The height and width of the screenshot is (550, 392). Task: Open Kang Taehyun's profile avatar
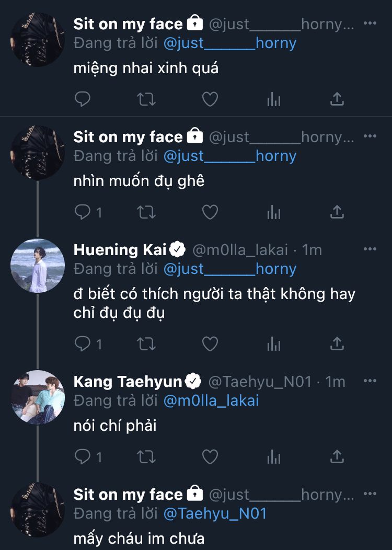click(38, 397)
